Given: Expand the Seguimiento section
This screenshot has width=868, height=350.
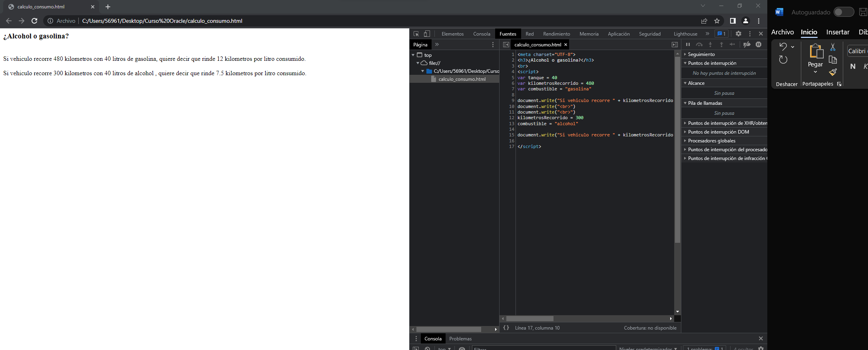Looking at the screenshot, I should [x=724, y=54].
